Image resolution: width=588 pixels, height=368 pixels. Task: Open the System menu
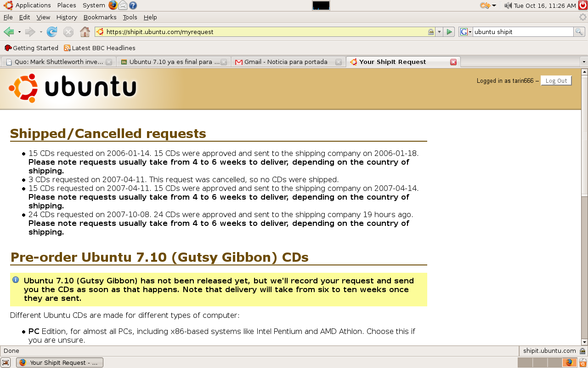[94, 6]
